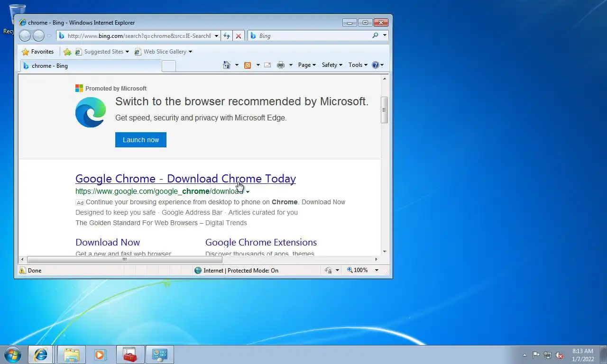Click the vertical scrollbar up arrow
The image size is (607, 364).
pos(385,79)
